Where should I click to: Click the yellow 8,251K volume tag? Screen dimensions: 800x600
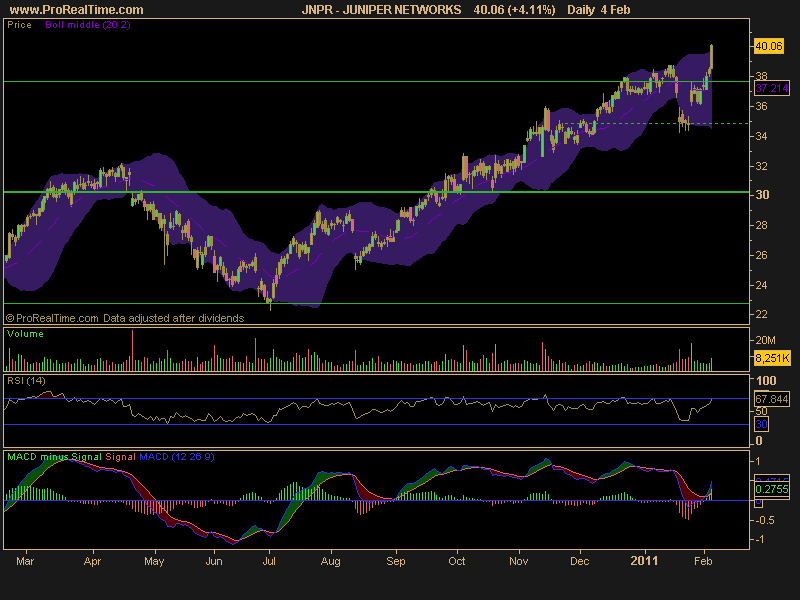pos(771,358)
